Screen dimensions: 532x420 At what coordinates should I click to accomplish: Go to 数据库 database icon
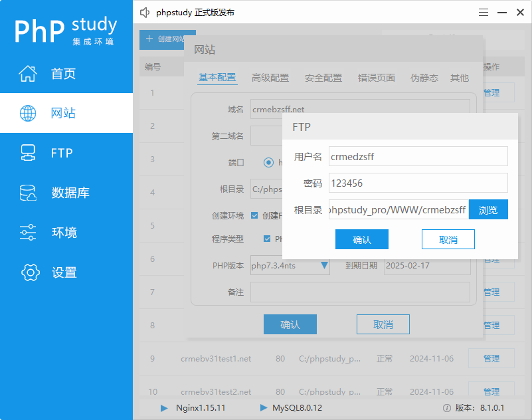pos(28,193)
